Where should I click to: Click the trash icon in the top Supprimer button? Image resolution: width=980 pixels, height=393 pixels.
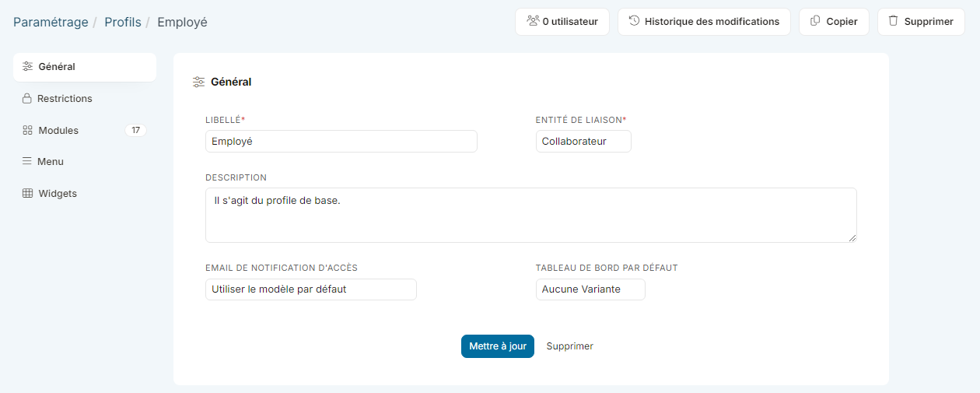893,21
